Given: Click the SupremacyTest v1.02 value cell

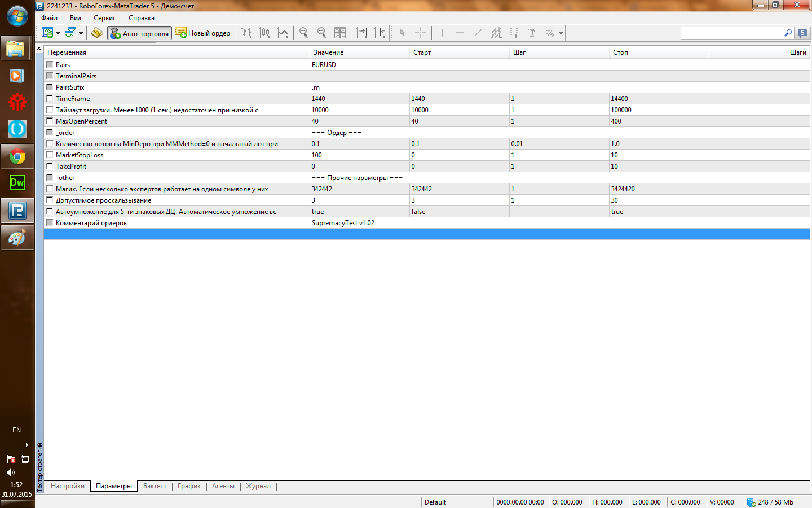Looking at the screenshot, I should [x=509, y=222].
